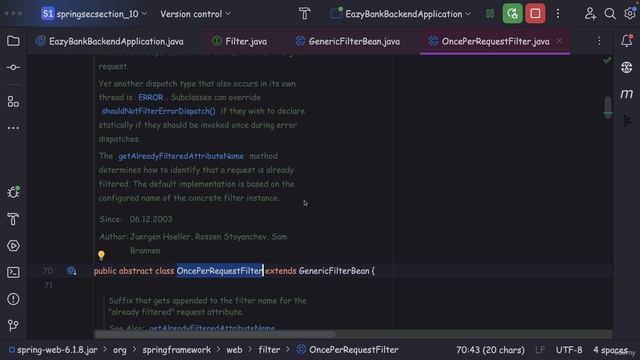Open the Structure tool window

pyautogui.click(x=13, y=101)
